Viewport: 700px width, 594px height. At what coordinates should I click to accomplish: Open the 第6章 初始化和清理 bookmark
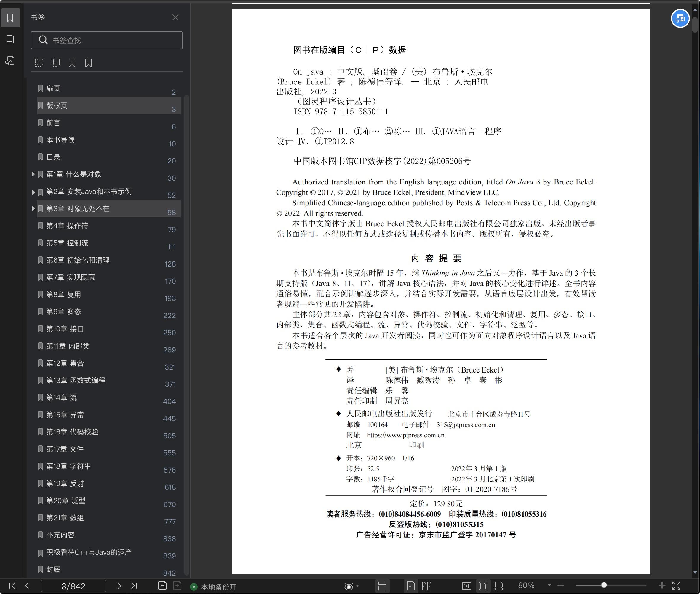[x=108, y=260]
